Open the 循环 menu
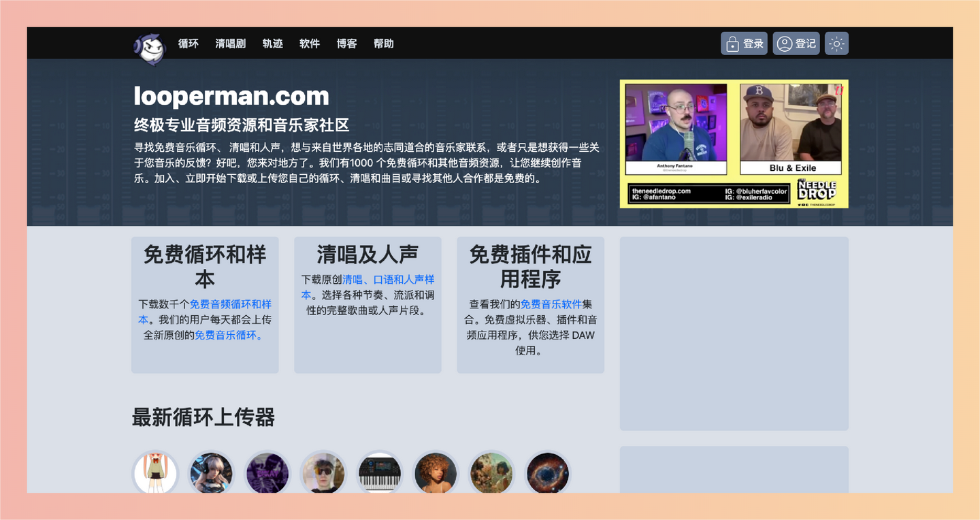The height and width of the screenshot is (520, 980). click(x=189, y=44)
